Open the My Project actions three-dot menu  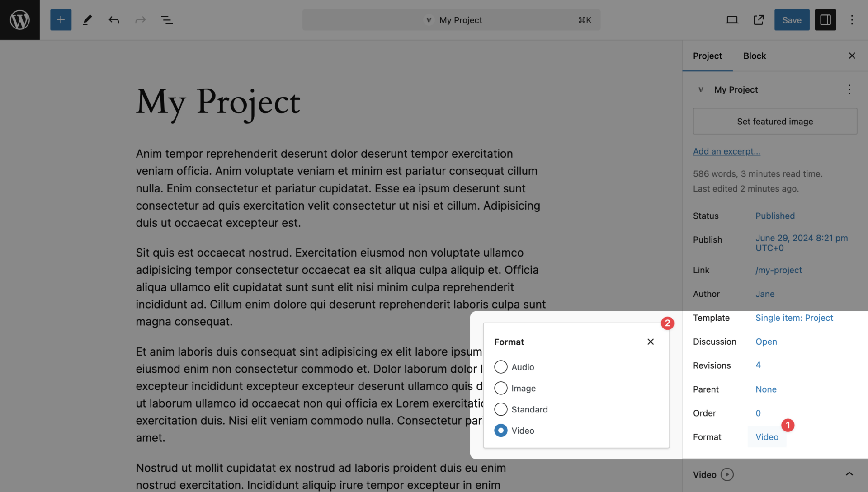pos(849,89)
